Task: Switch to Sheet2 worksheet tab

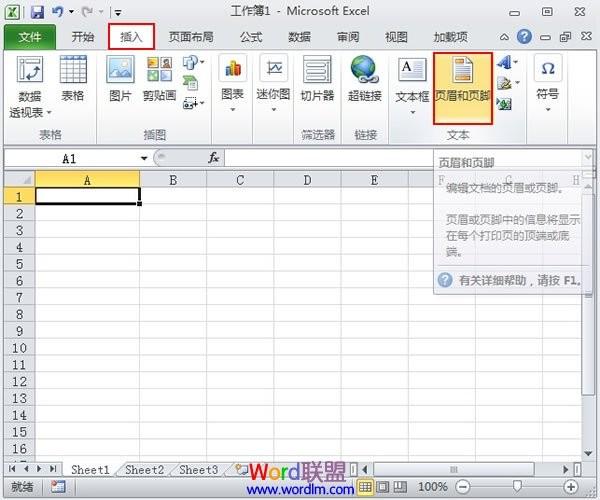Action: (x=144, y=469)
